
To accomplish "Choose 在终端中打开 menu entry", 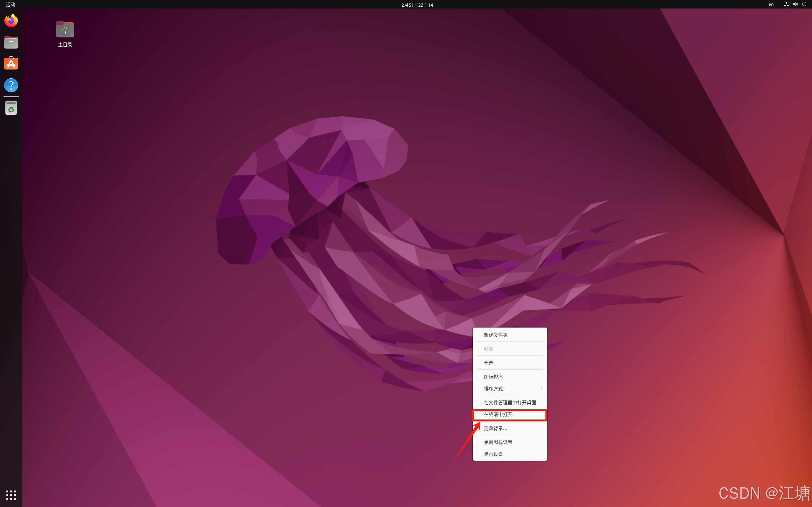I will click(498, 414).
